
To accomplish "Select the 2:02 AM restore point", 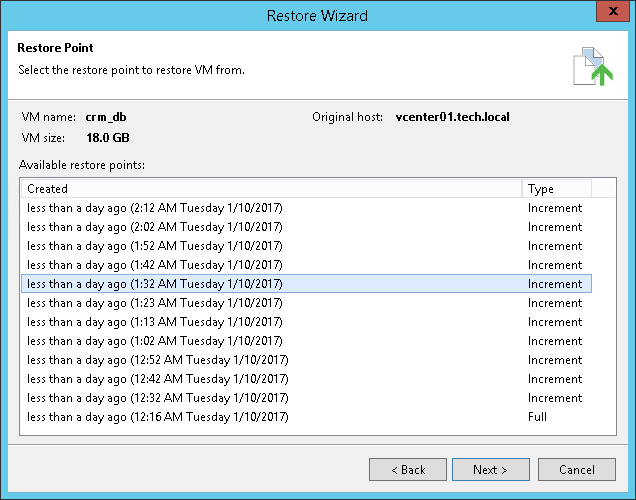I will 307,227.
